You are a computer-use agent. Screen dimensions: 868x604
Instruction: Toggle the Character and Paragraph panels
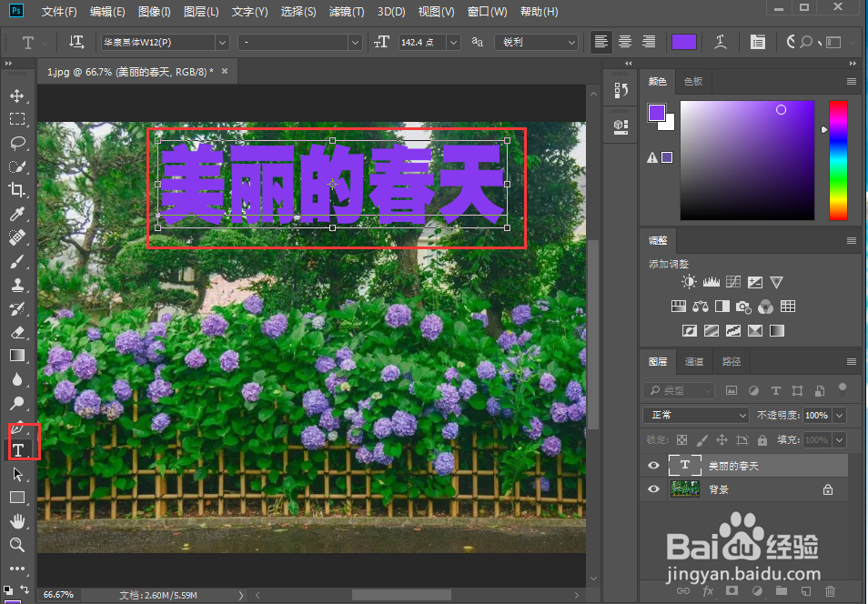tap(757, 42)
